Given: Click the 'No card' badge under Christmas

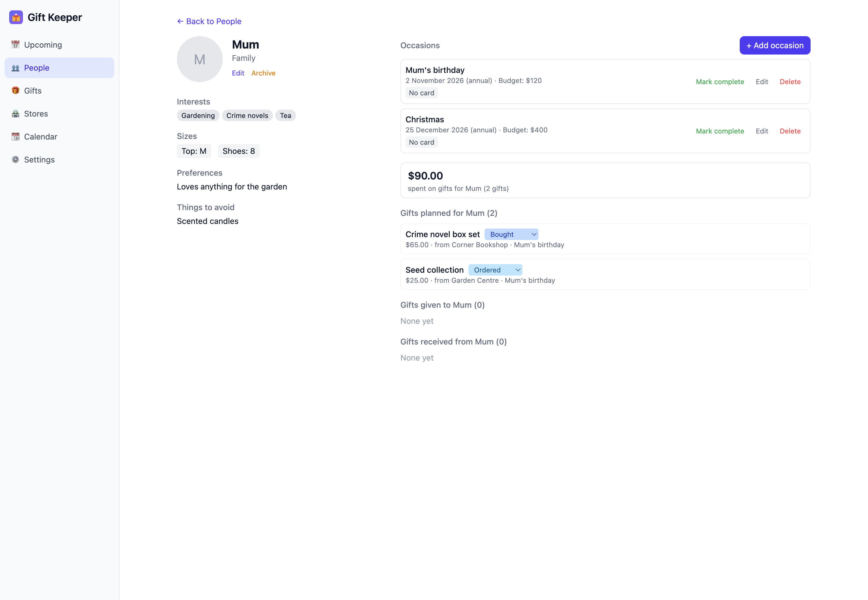Looking at the screenshot, I should click(x=421, y=142).
